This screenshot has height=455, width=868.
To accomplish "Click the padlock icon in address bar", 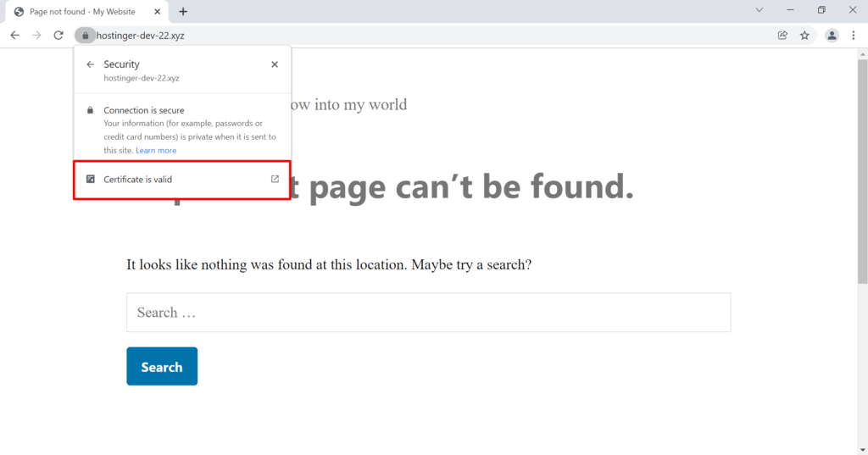I will tap(86, 36).
